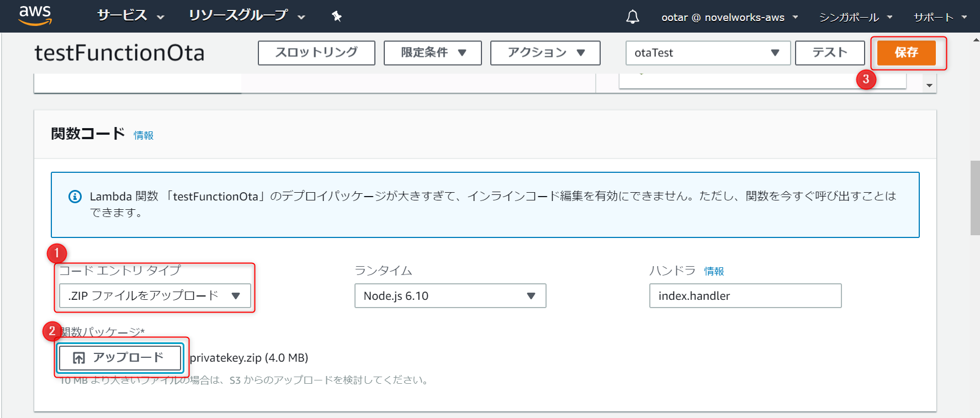Click the inner panel scroll down arrow

pos(930,86)
